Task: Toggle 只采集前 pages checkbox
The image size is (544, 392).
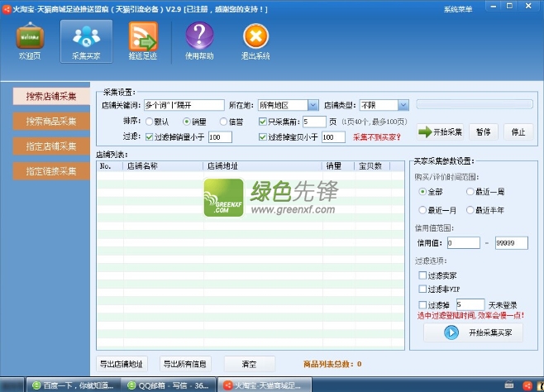Action: click(263, 122)
